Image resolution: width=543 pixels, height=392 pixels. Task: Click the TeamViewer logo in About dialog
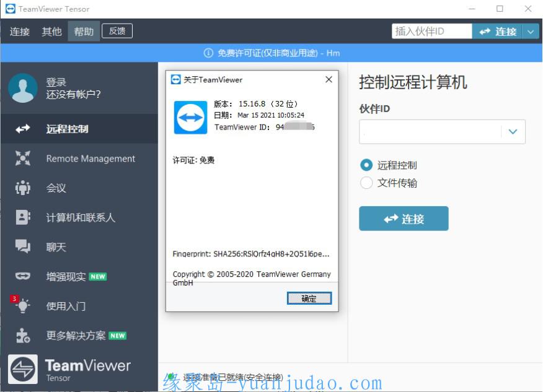[190, 117]
